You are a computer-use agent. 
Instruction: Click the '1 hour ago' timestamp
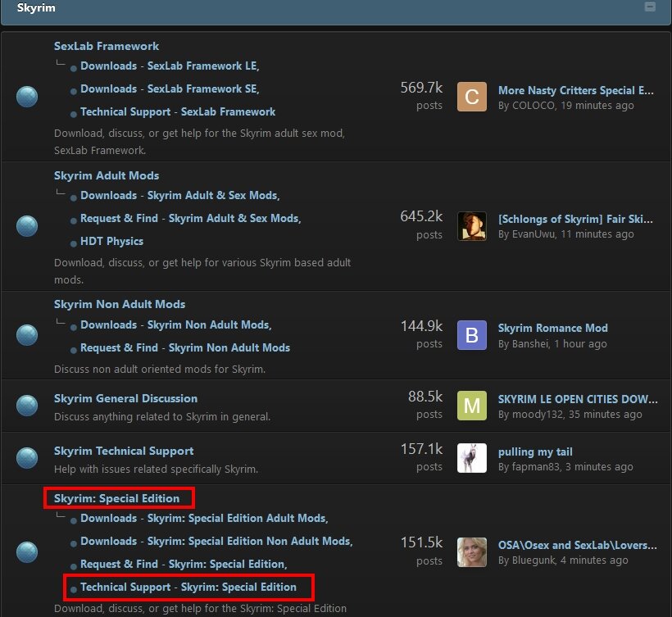pyautogui.click(x=581, y=343)
